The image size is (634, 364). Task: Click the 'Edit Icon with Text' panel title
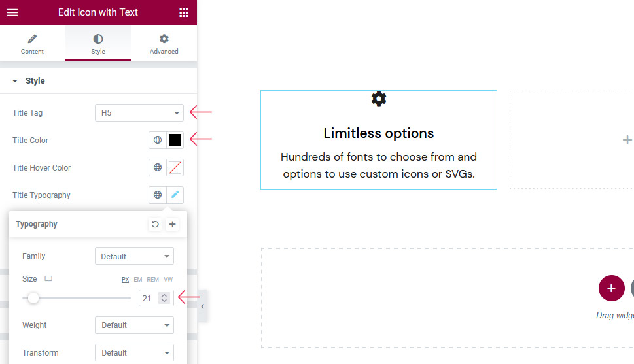[98, 12]
